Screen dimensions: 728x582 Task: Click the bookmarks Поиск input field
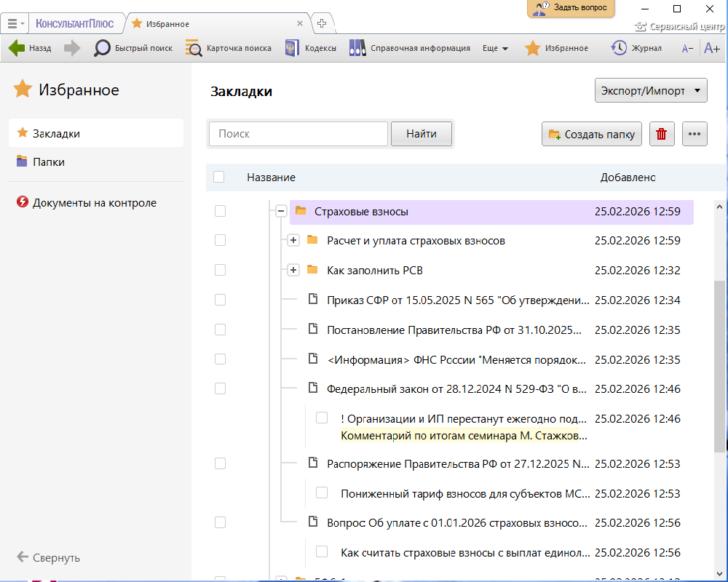(298, 134)
